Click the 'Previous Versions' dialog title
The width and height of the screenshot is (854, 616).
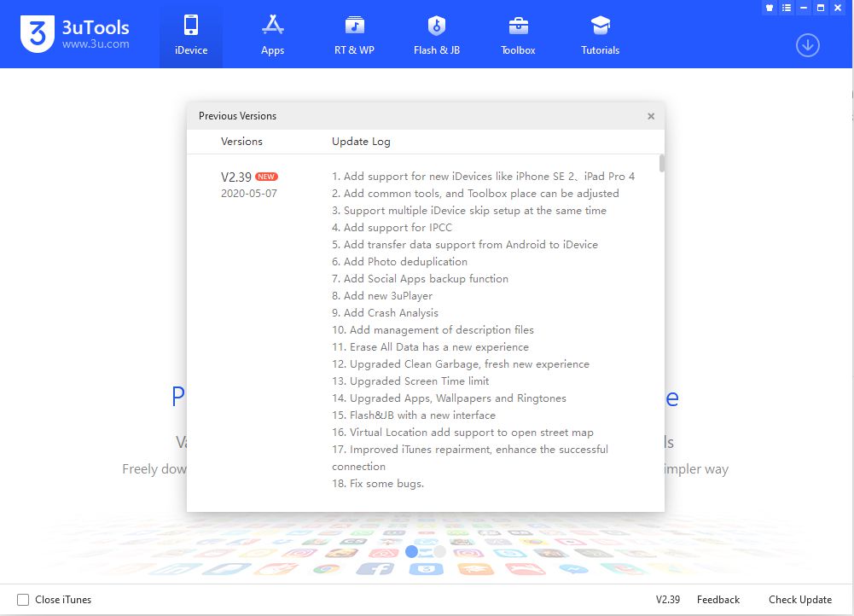(x=237, y=116)
